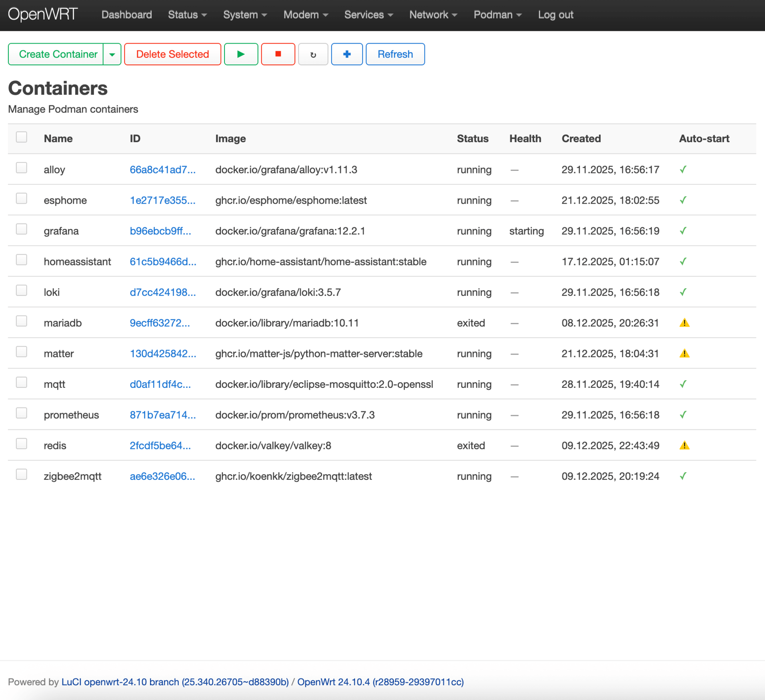Stop selected containers with red square button
Screen dimensions: 765x700
[x=278, y=54]
